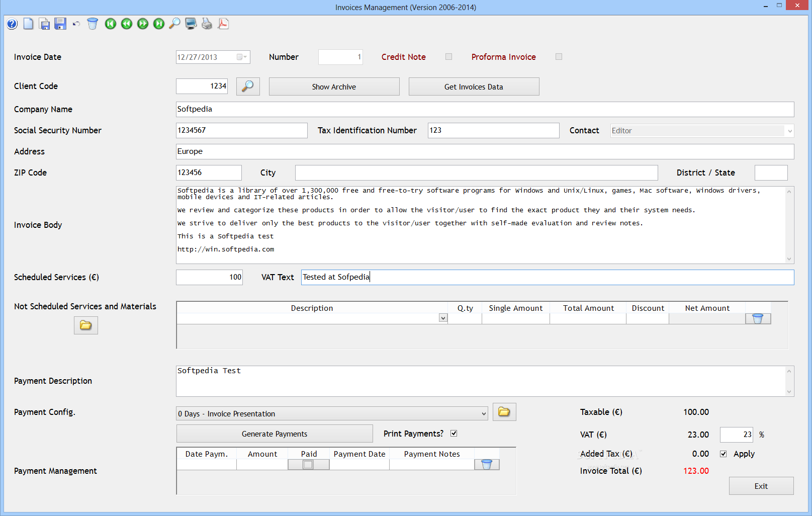Click inside the Invoice Body text area
The image size is (812, 516).
[480, 225]
